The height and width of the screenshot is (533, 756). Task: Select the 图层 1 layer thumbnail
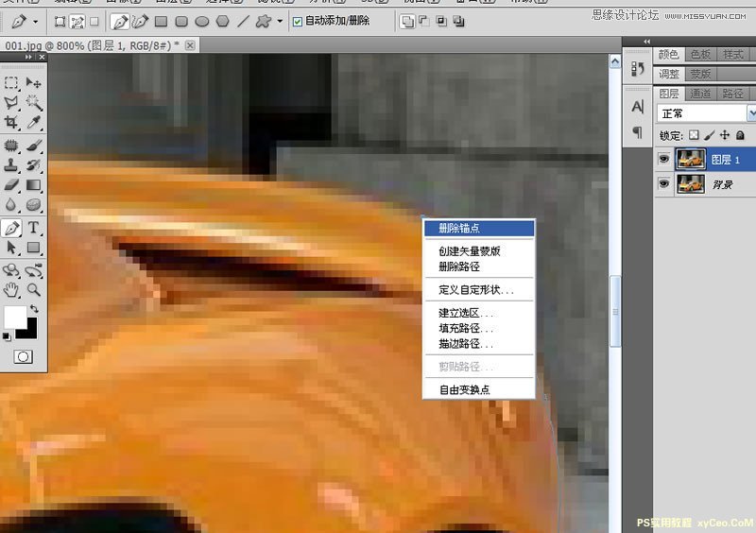coord(691,159)
